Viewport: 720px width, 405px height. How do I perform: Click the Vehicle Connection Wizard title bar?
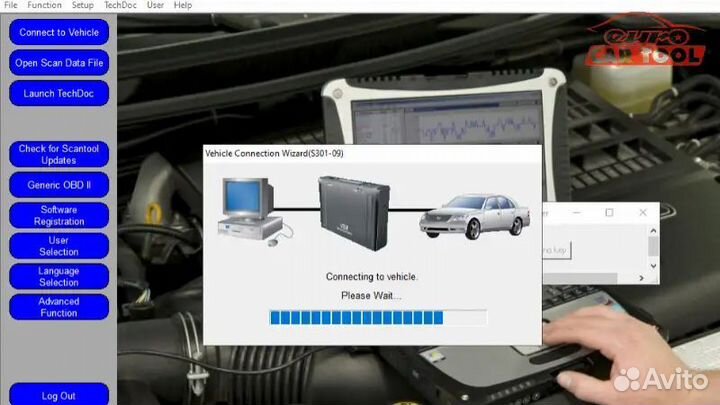[372, 153]
